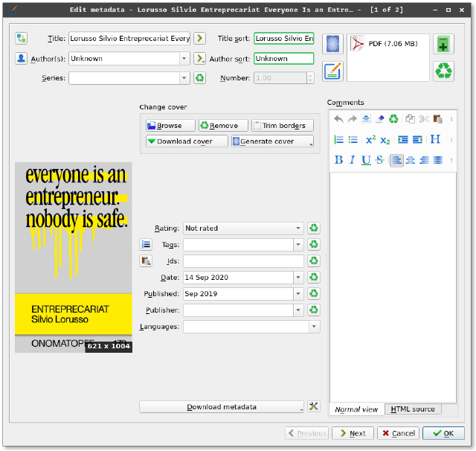Click the author sort arrow next to Author(s)
Viewport: 476px width, 451px height.
(x=199, y=58)
